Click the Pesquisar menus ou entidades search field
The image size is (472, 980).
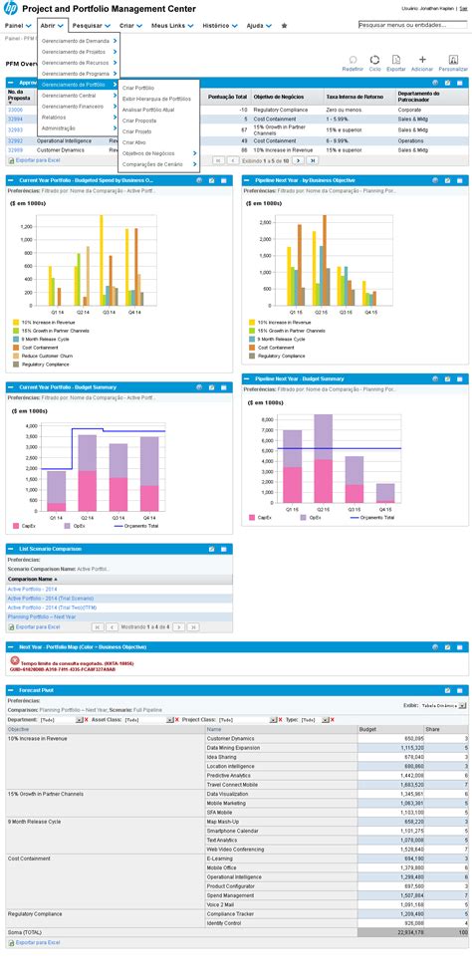[412, 25]
